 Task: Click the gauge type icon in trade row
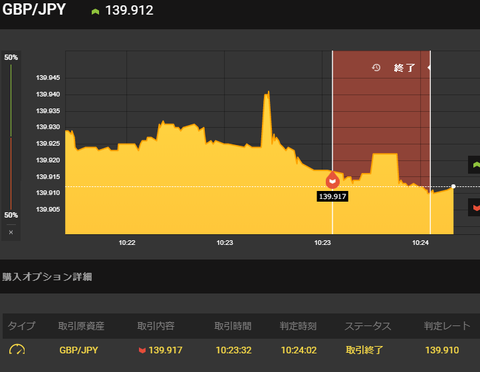click(x=17, y=350)
